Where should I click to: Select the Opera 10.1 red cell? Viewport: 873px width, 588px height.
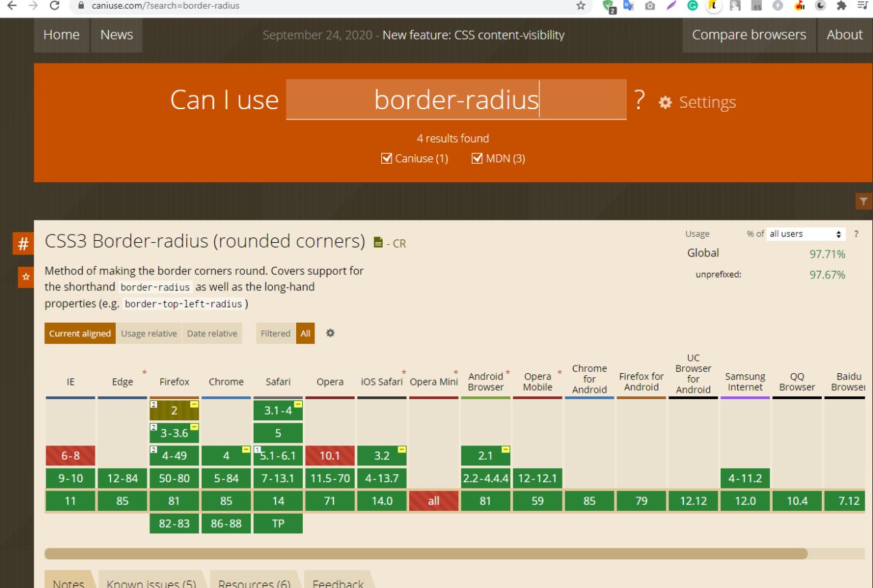pyautogui.click(x=330, y=456)
